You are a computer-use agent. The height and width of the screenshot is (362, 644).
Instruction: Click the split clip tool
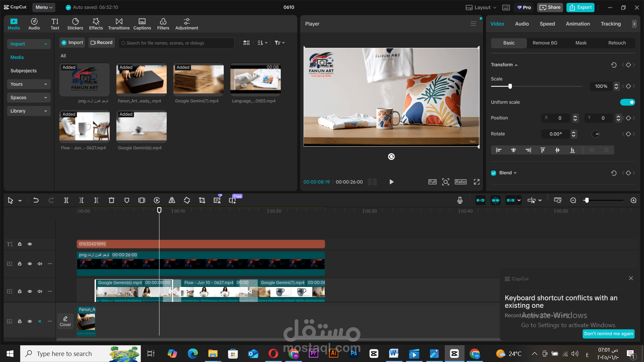point(66,200)
